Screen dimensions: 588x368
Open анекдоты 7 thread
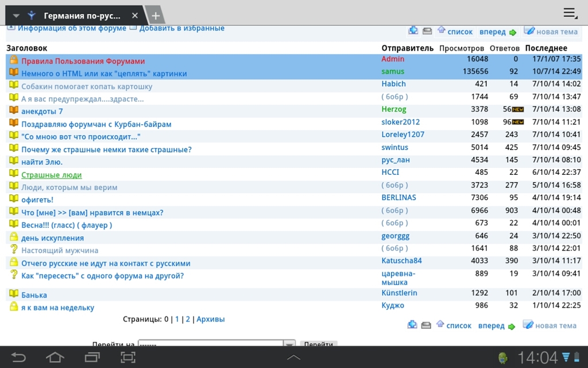pos(42,112)
